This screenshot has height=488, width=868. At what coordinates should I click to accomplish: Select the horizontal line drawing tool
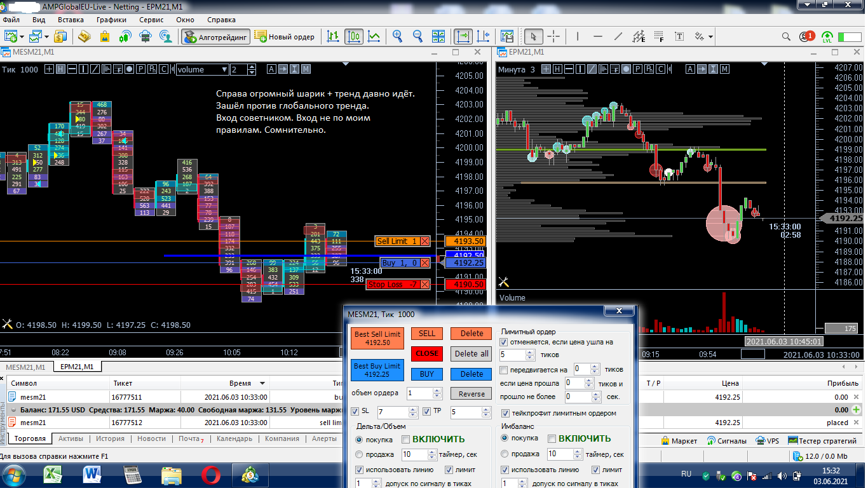click(x=597, y=36)
